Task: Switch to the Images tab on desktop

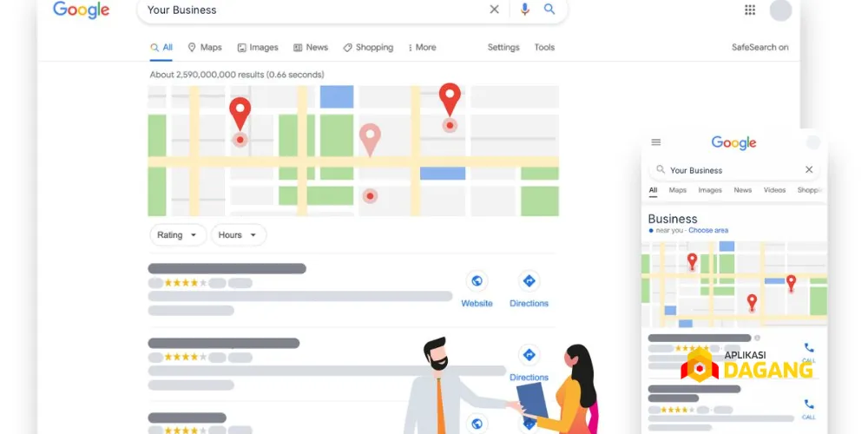Action: tap(258, 48)
